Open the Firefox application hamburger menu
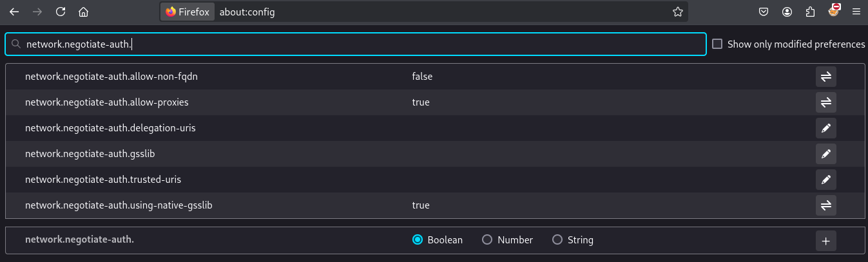Image resolution: width=868 pixels, height=262 pixels. click(856, 12)
